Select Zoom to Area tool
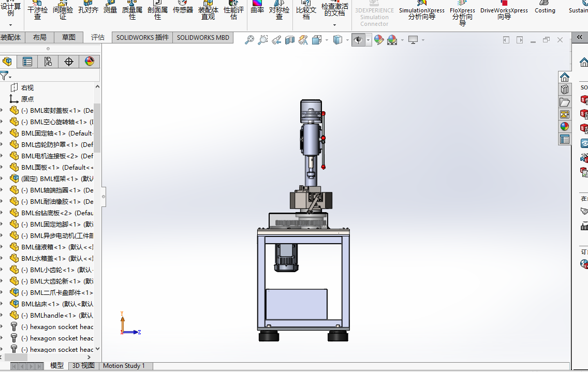 [263, 40]
